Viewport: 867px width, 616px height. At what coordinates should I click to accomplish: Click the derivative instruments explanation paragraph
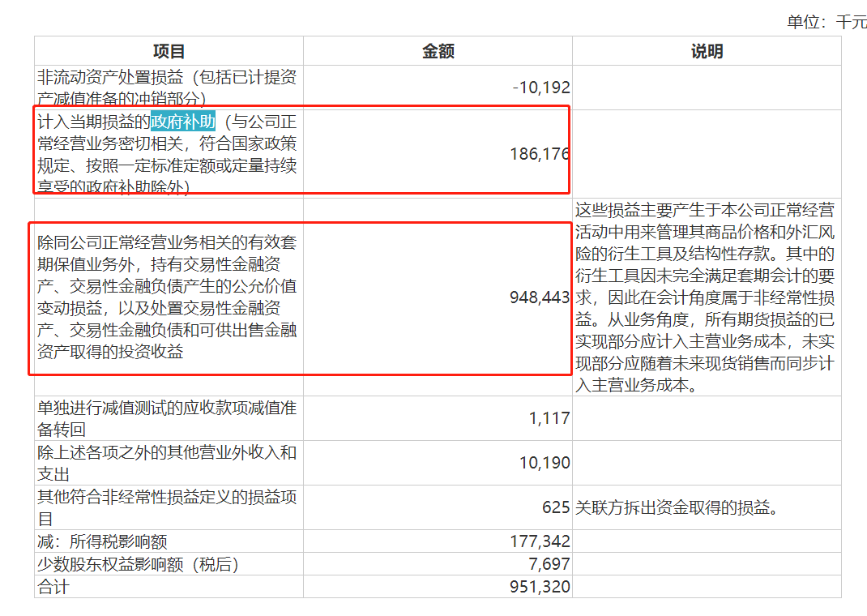(x=705, y=297)
